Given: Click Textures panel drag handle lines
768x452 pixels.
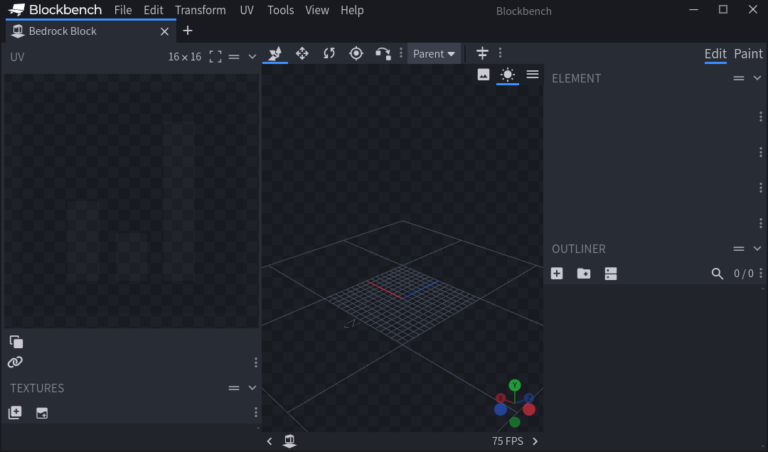Looking at the screenshot, I should pyautogui.click(x=234, y=388).
